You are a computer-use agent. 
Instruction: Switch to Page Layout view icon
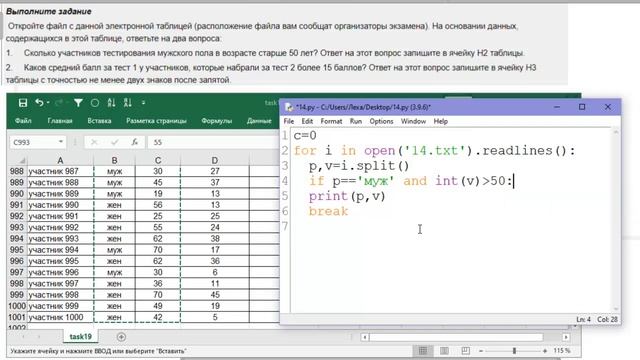tap(444, 351)
